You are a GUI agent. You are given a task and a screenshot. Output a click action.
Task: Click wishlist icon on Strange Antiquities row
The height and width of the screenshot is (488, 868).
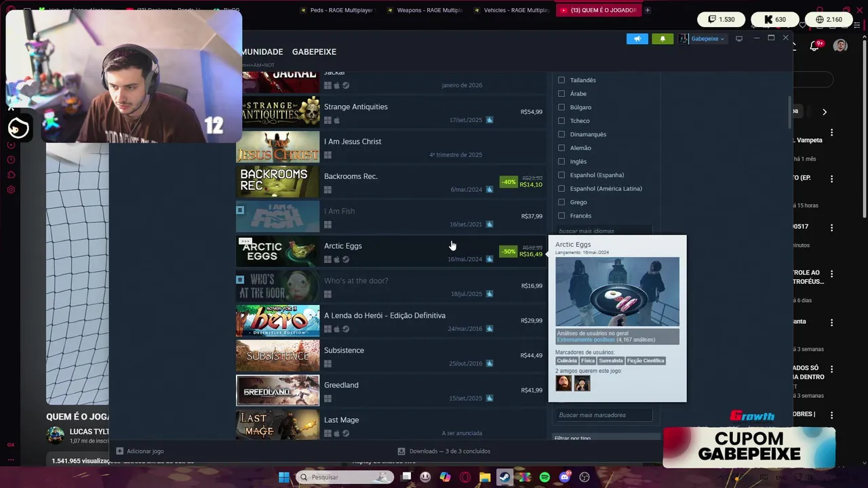tap(490, 120)
